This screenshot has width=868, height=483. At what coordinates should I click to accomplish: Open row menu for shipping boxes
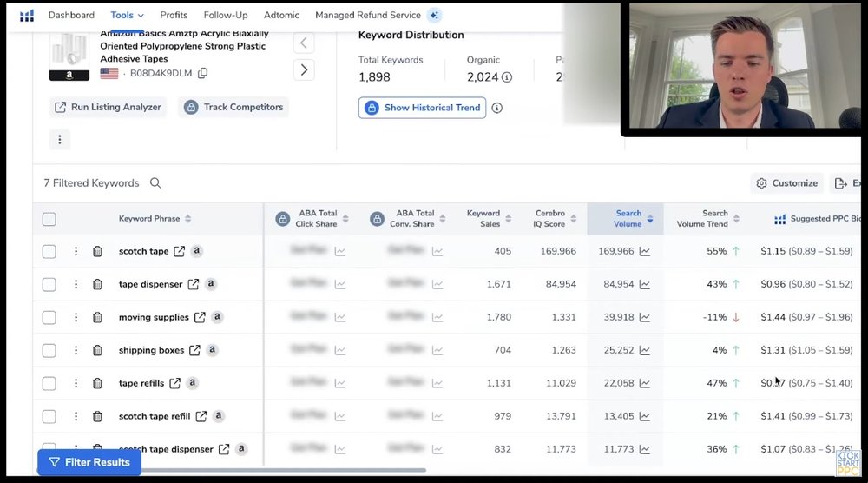point(76,350)
